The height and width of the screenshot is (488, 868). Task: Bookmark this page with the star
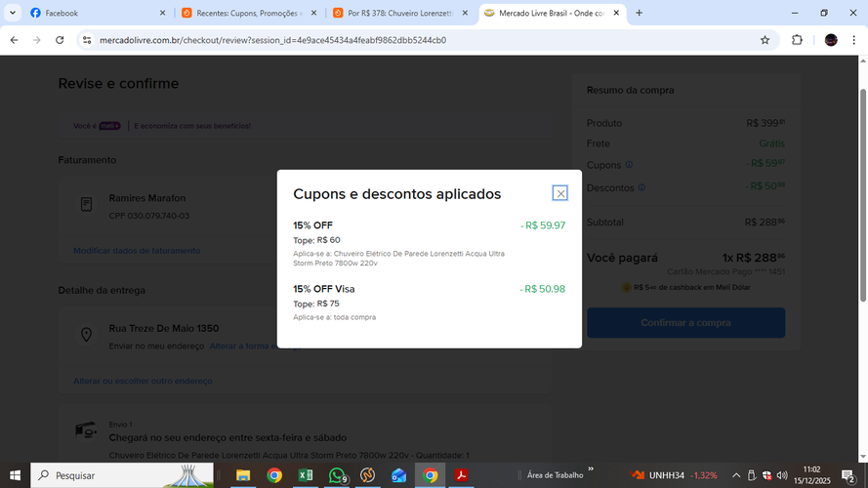[765, 40]
